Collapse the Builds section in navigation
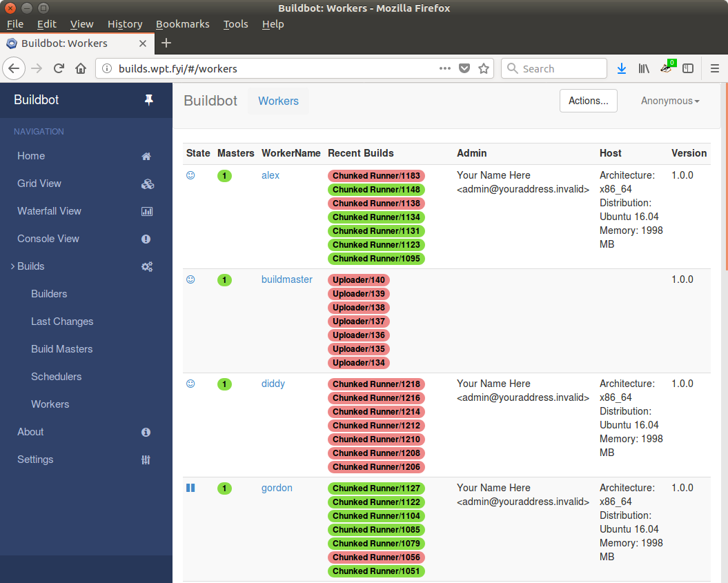This screenshot has width=728, height=583. coord(30,266)
